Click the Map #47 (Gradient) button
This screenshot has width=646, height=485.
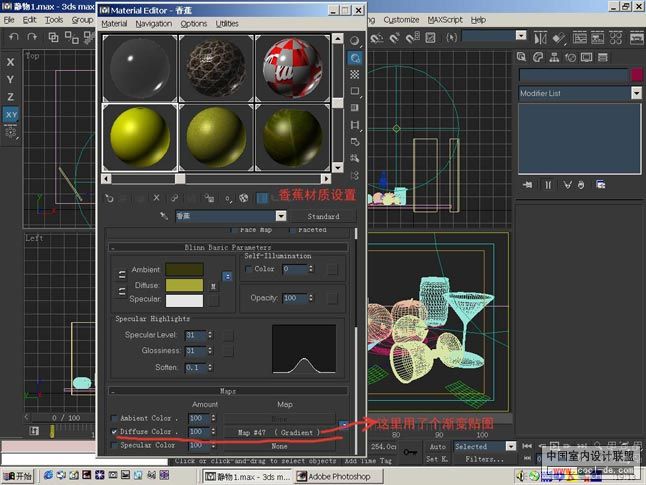point(279,432)
